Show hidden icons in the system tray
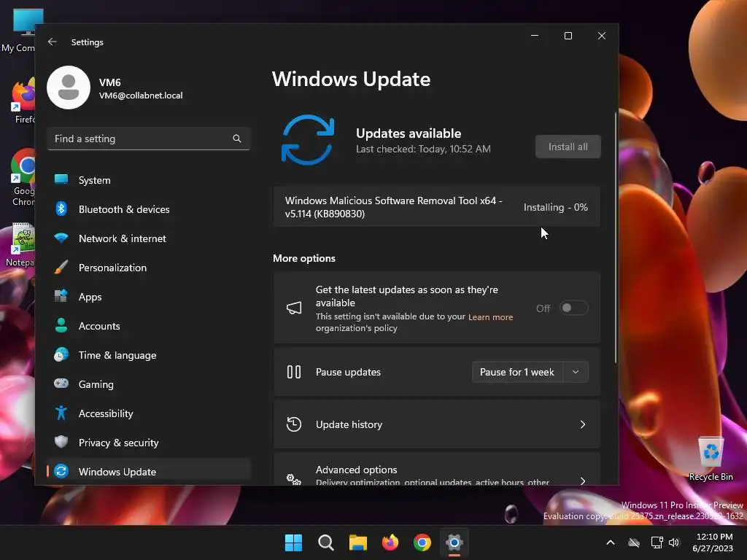The height and width of the screenshot is (560, 747). [611, 542]
